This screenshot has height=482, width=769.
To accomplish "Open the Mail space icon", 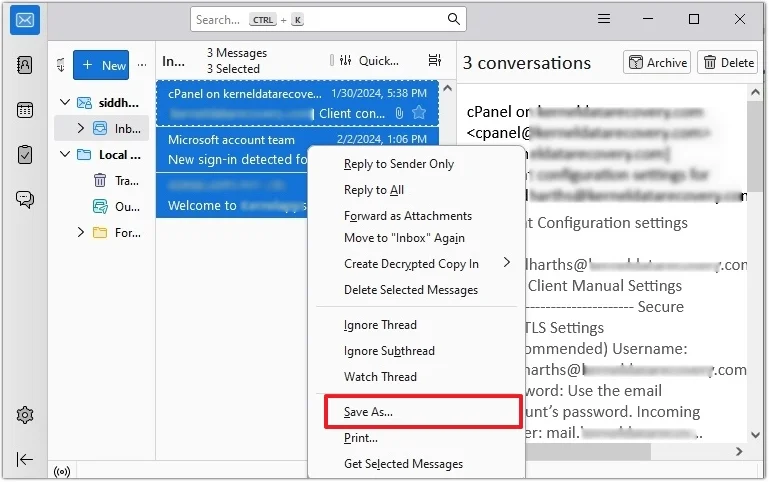I will pos(25,20).
